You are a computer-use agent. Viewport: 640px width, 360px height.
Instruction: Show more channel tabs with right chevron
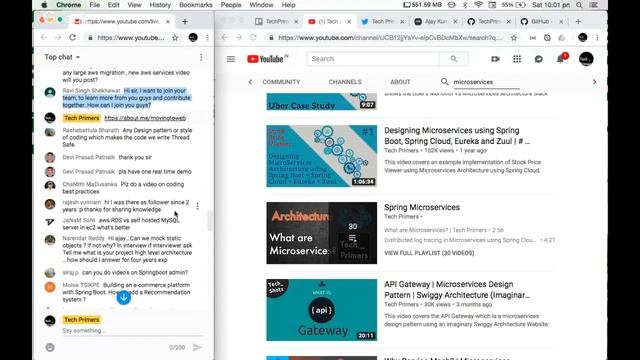[x=594, y=82]
